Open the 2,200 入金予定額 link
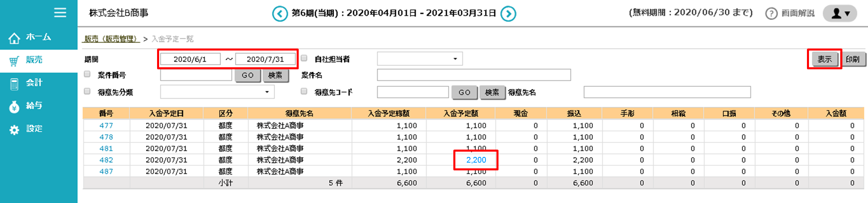The width and height of the screenshot is (868, 203). 476,160
